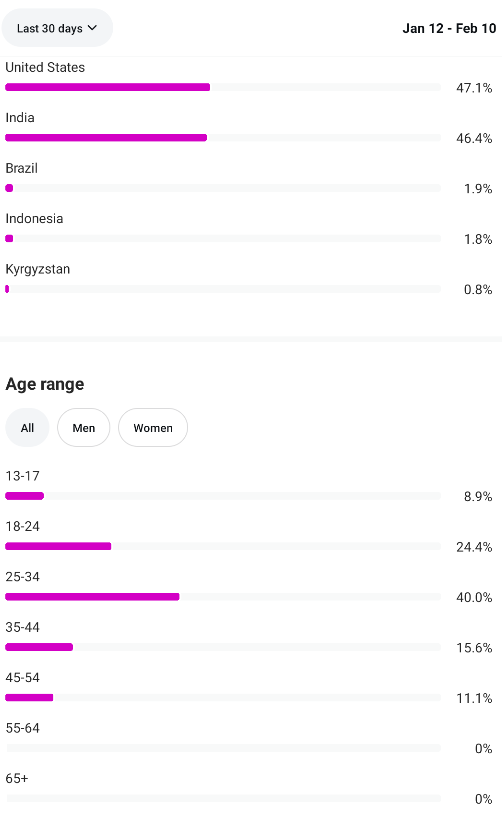
Task: Click the Brazil bar dot
Action: (x=9, y=188)
